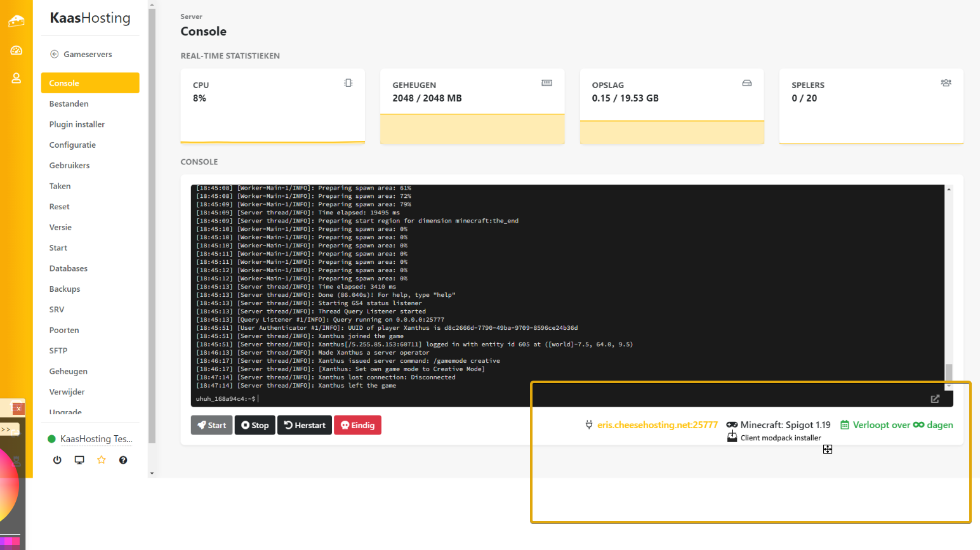Click the CPU chip icon in the CPU card
Viewport: 980px width, 550px height.
coord(348,83)
